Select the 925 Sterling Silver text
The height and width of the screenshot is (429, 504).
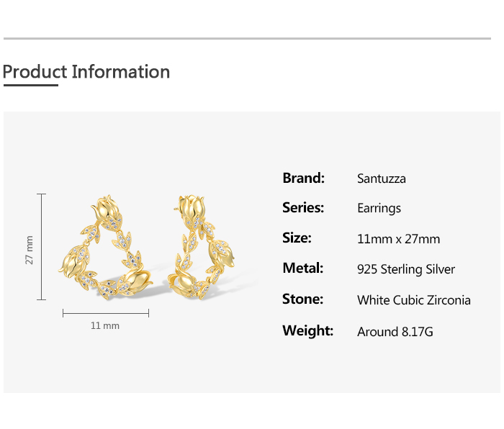[x=406, y=269]
